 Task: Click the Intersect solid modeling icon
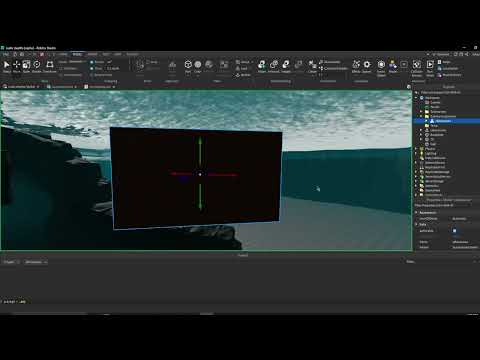[x=274, y=66]
